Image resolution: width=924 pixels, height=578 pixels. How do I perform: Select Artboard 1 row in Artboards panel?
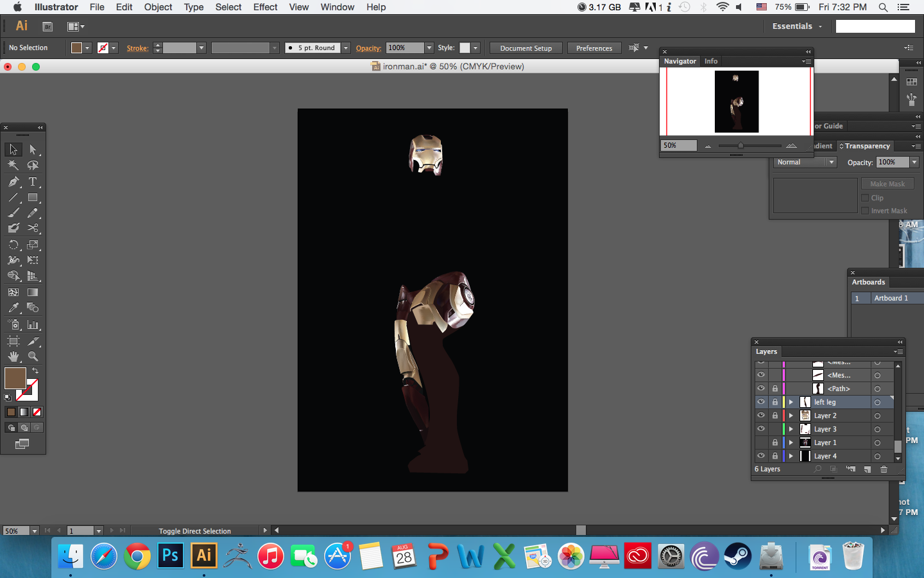pos(887,298)
